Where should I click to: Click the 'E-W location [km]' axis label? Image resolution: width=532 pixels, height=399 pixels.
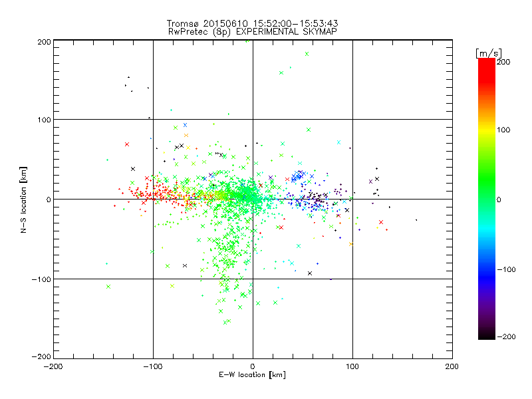252,375
